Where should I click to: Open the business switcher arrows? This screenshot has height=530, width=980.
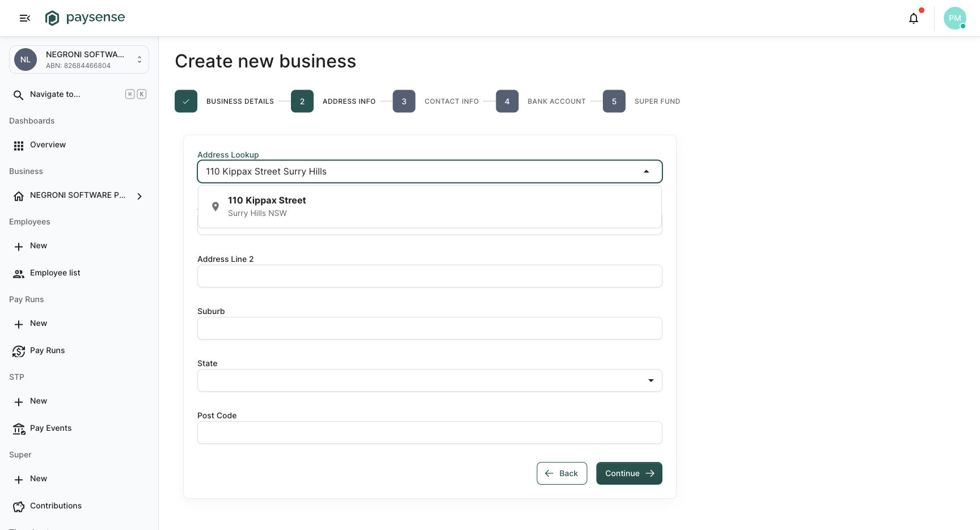(x=140, y=60)
